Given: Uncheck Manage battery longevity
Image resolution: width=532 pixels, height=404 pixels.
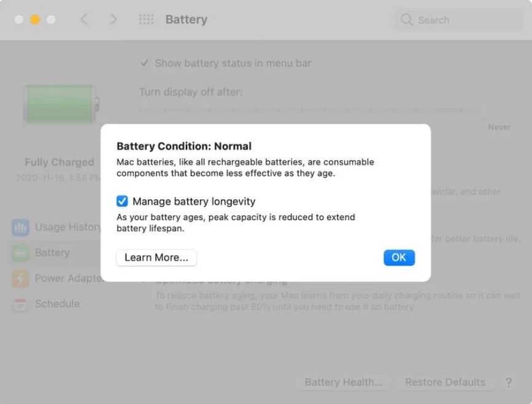Looking at the screenshot, I should [122, 200].
